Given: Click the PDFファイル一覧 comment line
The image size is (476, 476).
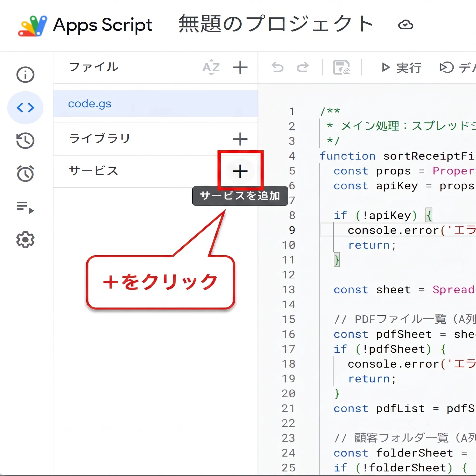Looking at the screenshot, I should coord(405,319).
